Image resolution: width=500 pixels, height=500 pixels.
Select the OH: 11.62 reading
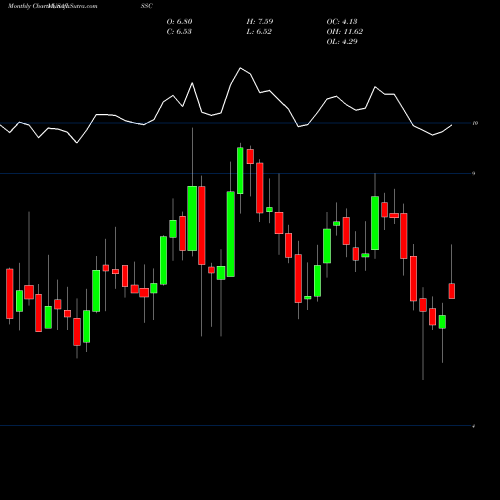[x=345, y=31]
